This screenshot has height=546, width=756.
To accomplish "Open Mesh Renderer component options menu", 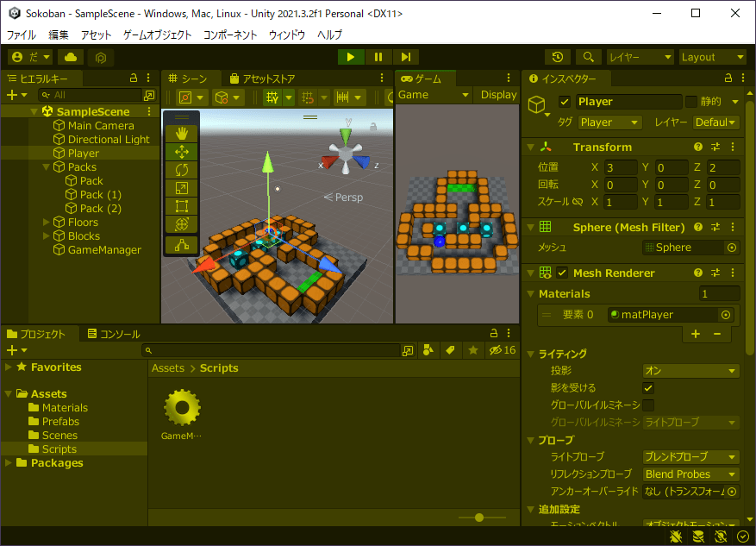I will click(x=733, y=273).
